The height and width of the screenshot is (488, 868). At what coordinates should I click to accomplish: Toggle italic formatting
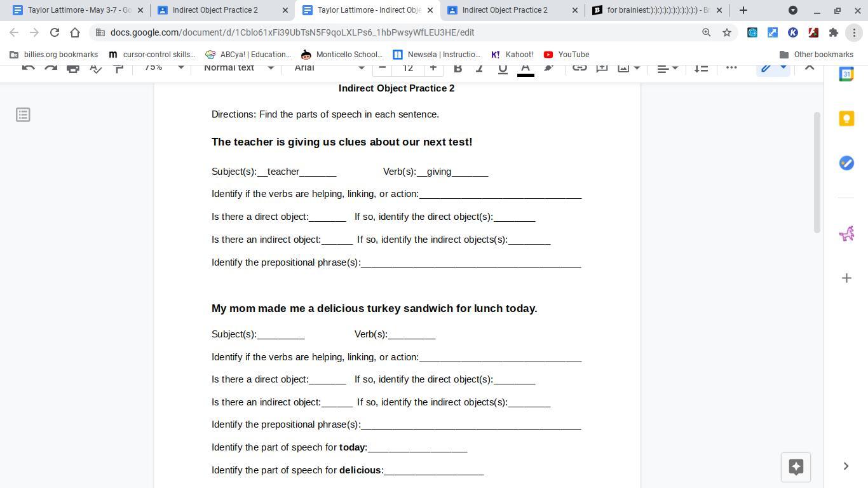click(480, 67)
